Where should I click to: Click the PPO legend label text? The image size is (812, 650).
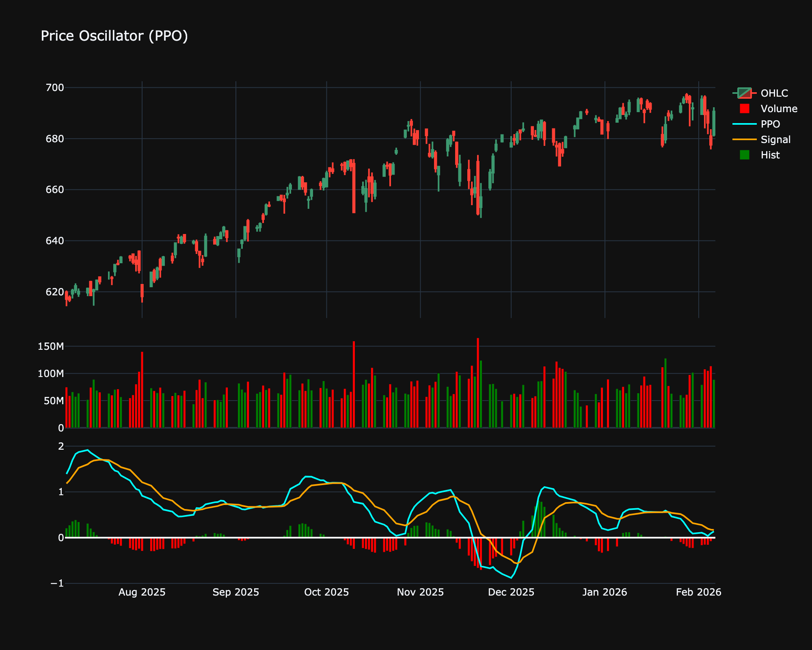click(x=771, y=125)
